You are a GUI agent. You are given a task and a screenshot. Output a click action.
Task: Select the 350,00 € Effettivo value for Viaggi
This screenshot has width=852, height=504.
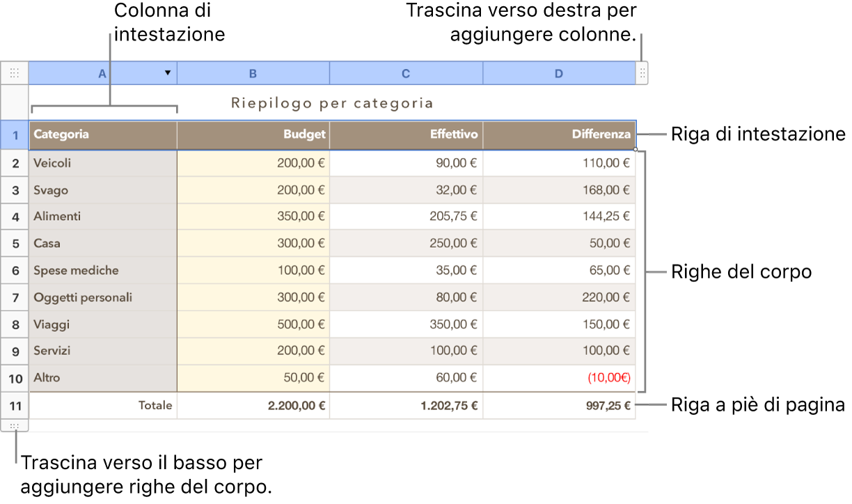click(x=406, y=324)
